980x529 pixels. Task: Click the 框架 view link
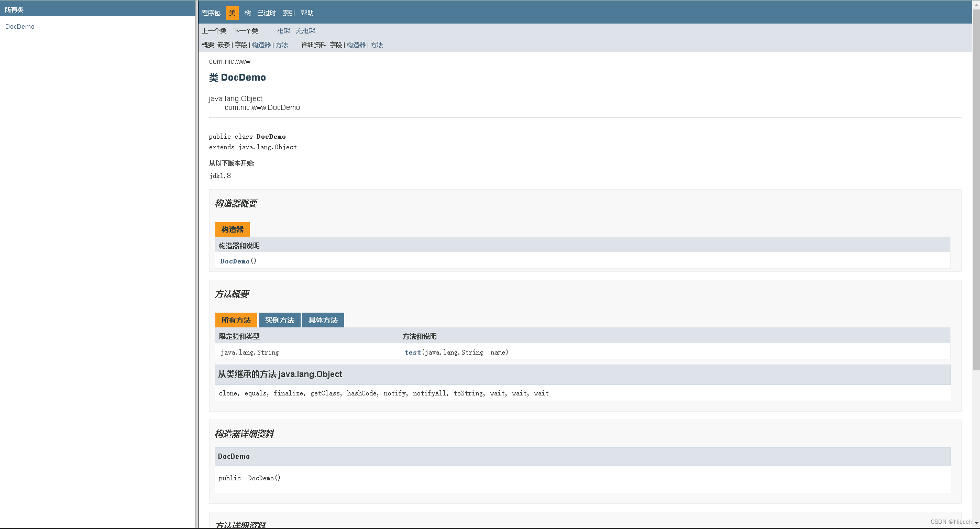click(x=283, y=30)
